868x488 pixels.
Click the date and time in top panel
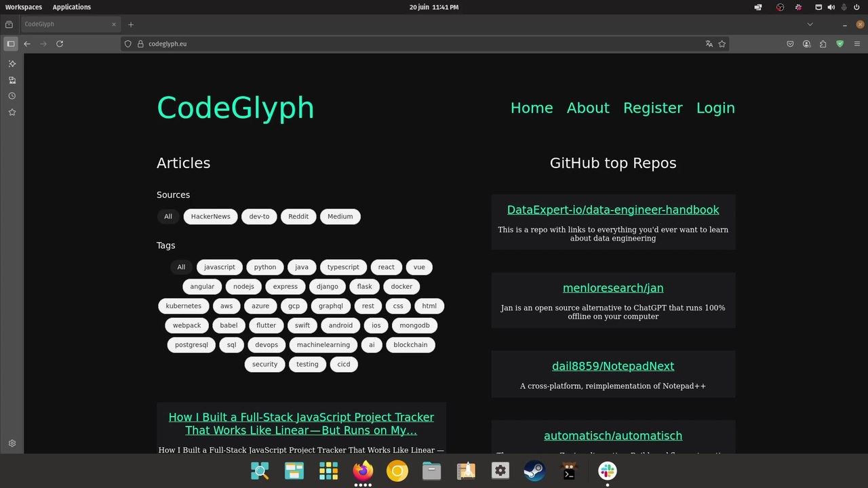click(434, 7)
